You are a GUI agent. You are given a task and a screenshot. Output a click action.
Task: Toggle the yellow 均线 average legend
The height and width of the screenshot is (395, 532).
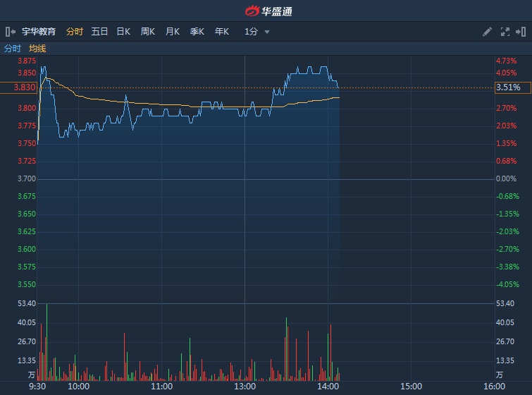coord(37,49)
